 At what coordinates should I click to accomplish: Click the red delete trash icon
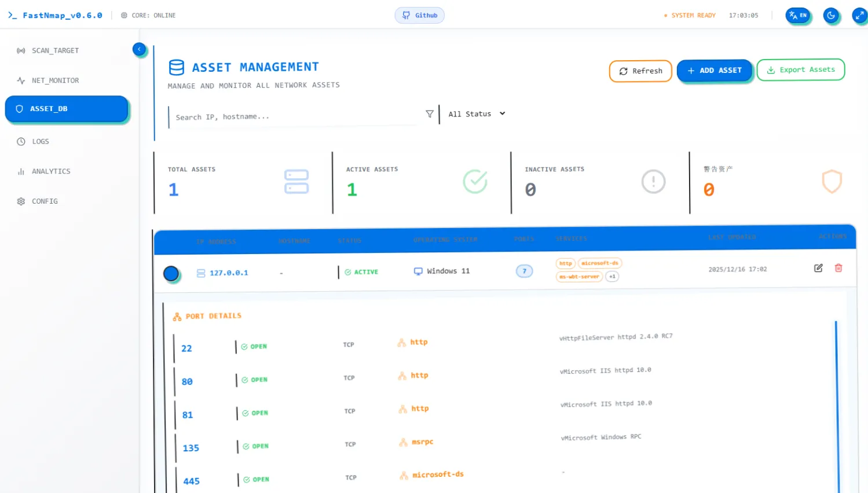(838, 268)
